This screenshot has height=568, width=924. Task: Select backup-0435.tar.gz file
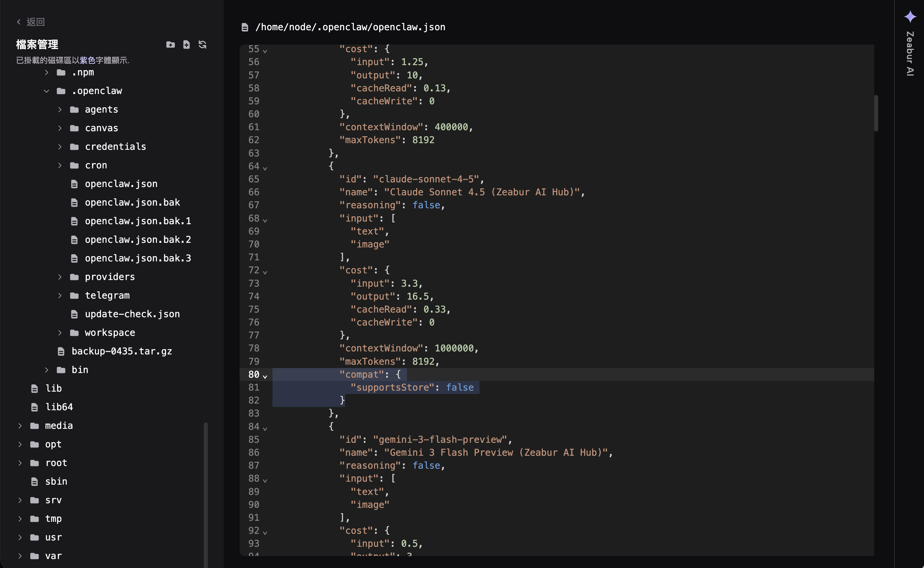point(121,351)
